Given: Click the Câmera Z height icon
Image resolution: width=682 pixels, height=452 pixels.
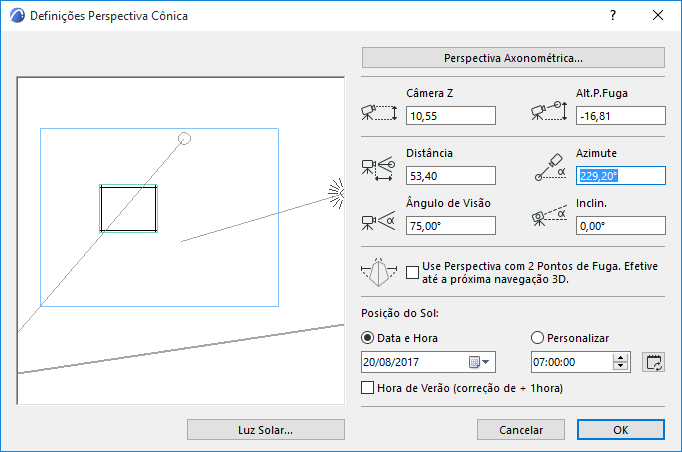Looking at the screenshot, I should click(379, 113).
